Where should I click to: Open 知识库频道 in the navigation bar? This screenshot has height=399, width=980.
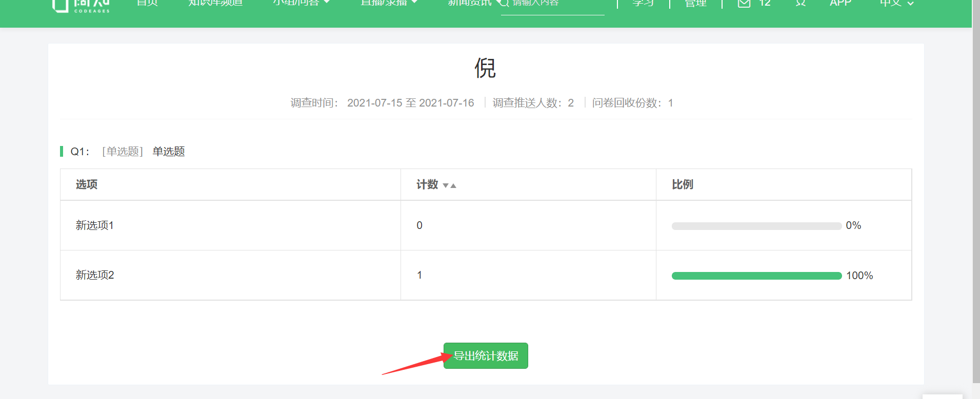pos(215,3)
